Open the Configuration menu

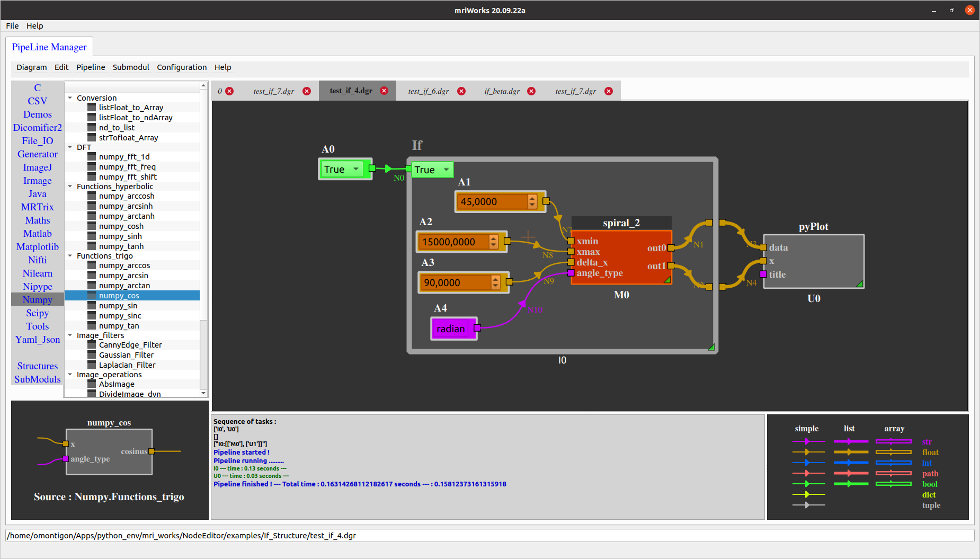coord(182,67)
